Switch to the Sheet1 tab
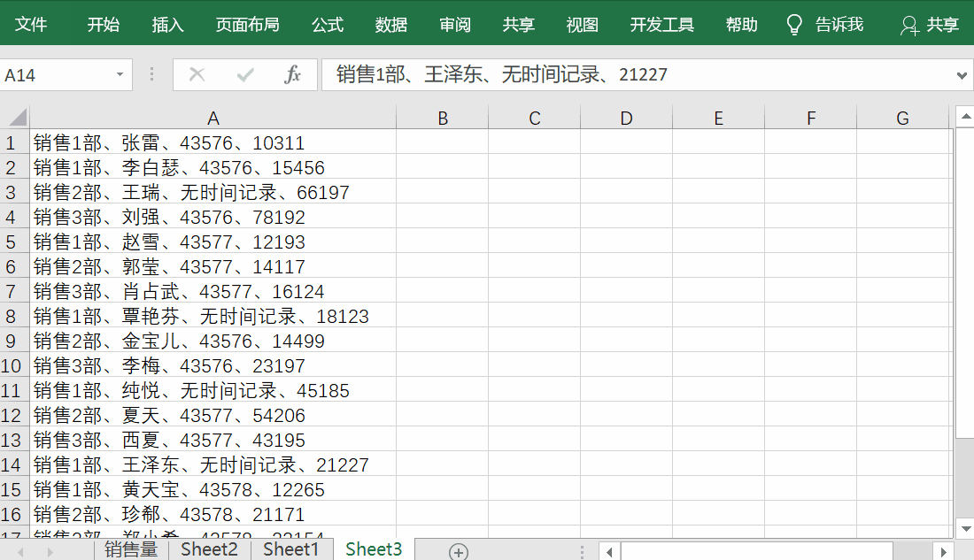This screenshot has height=560, width=974. pyautogui.click(x=290, y=549)
